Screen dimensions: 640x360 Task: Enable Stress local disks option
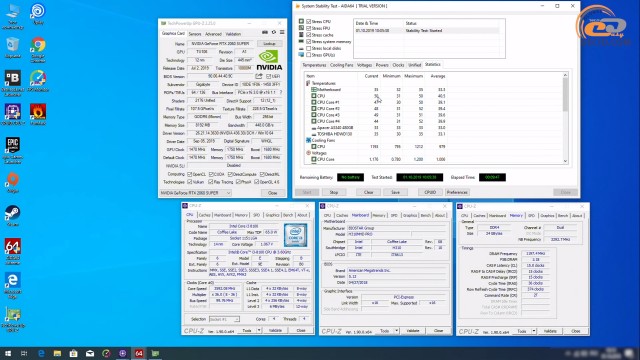[x=309, y=48]
